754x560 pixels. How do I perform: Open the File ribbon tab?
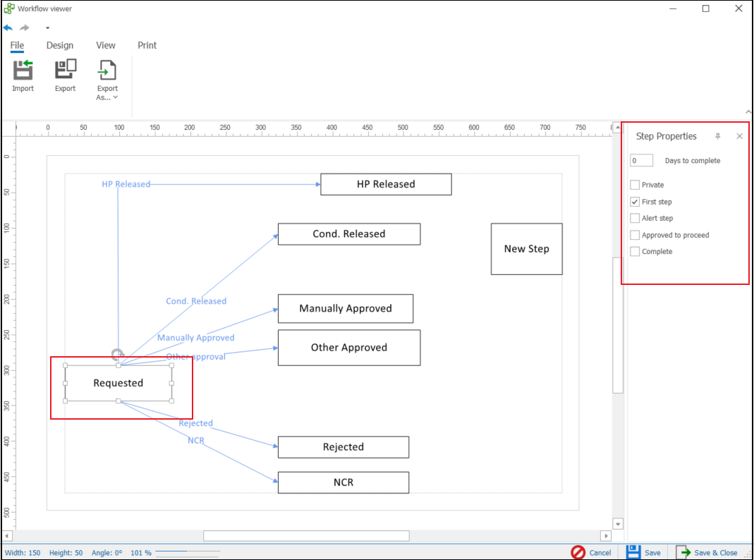coord(17,45)
